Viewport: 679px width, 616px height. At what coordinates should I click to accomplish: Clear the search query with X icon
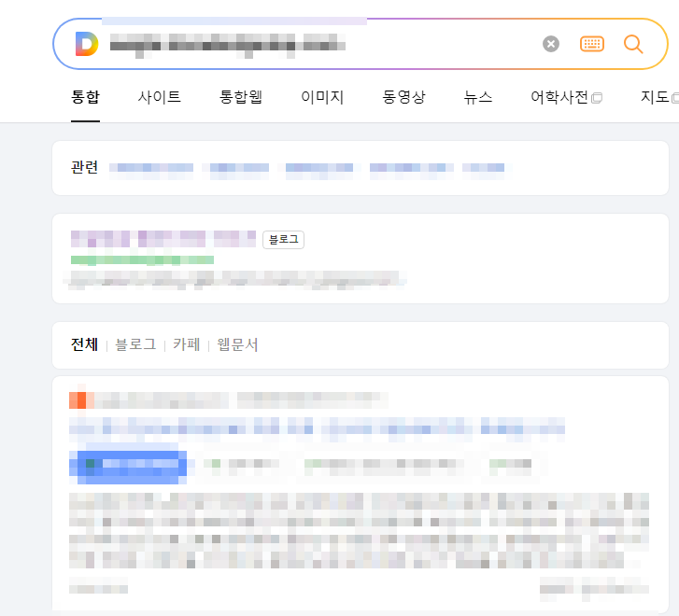click(551, 44)
